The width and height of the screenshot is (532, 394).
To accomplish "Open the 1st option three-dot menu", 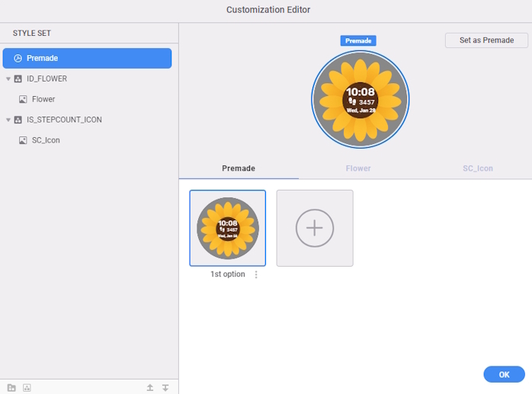I will [x=256, y=274].
